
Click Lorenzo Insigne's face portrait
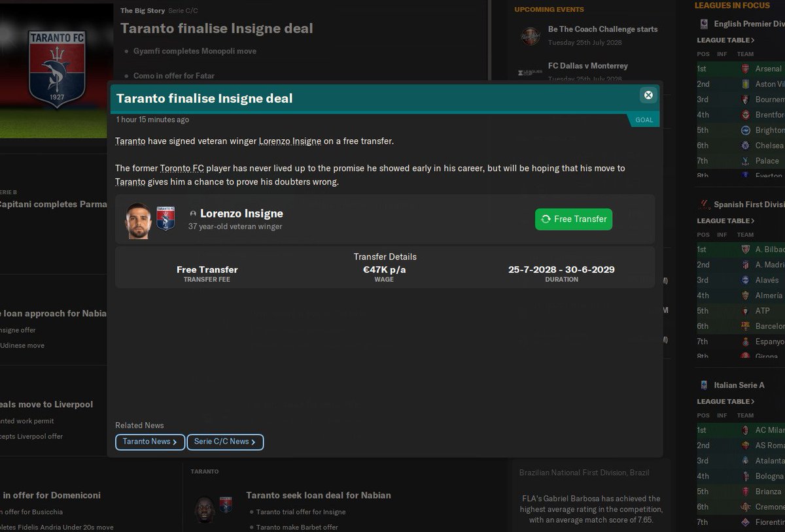(139, 221)
